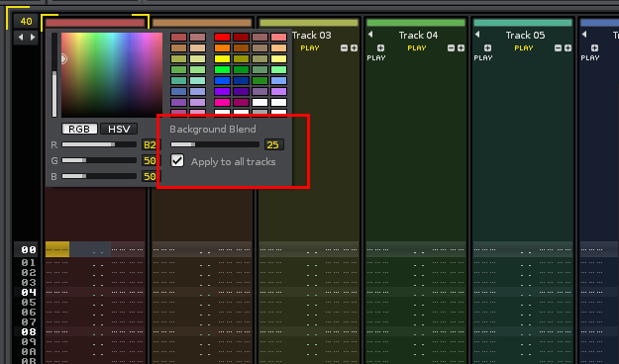Toggle yellow PLAY state on Track 05
Screen dimensions: 619x364
click(524, 48)
